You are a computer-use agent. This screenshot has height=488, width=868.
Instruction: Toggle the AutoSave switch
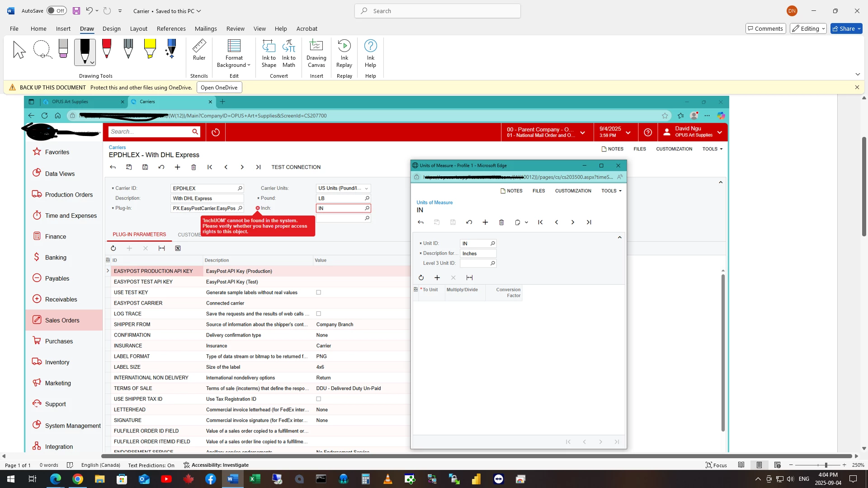pyautogui.click(x=57, y=11)
